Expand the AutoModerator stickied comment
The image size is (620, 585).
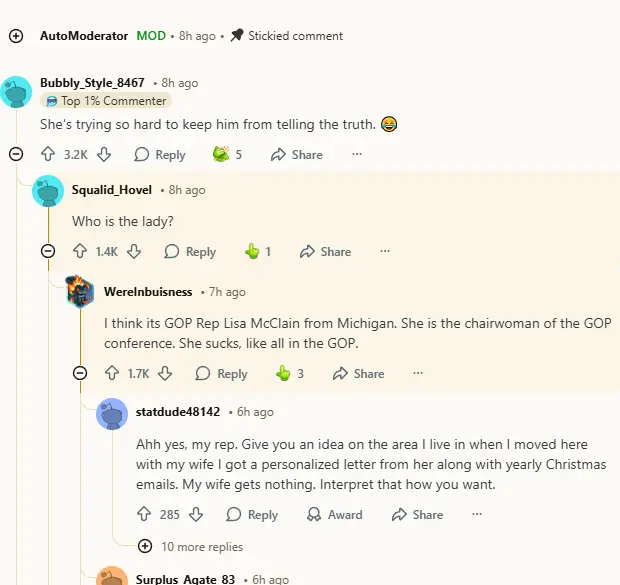(x=16, y=36)
